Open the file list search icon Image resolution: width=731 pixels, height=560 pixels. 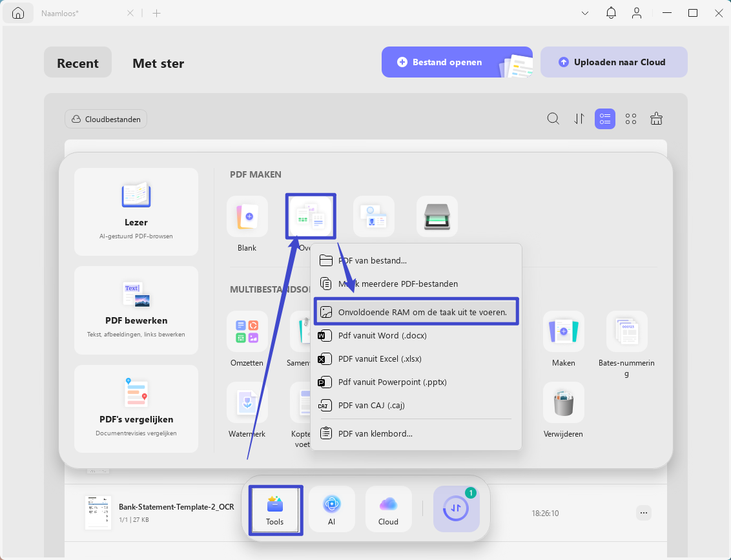[x=553, y=119]
